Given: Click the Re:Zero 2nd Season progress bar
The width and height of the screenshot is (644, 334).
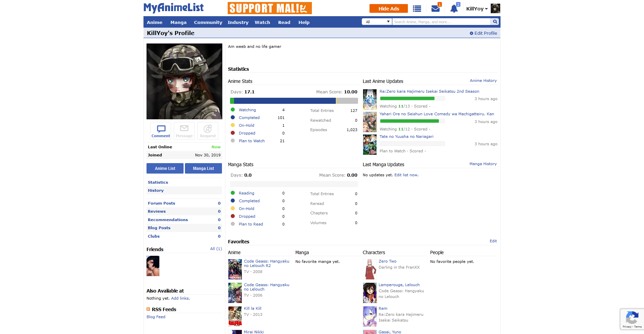Looking at the screenshot, I should pyautogui.click(x=412, y=98).
